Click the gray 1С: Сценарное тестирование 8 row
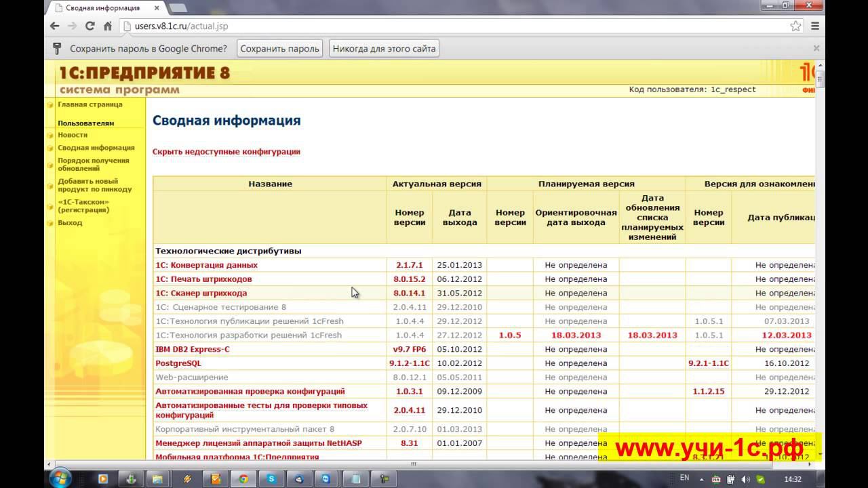Screen dimensions: 868x488 (x=221, y=308)
